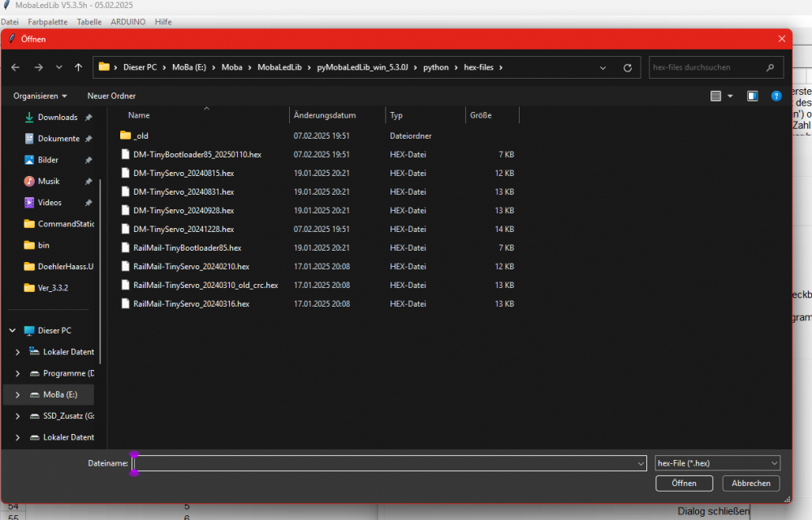812x520 pixels.
Task: Open the Organisieren dropdown menu
Action: 40,97
